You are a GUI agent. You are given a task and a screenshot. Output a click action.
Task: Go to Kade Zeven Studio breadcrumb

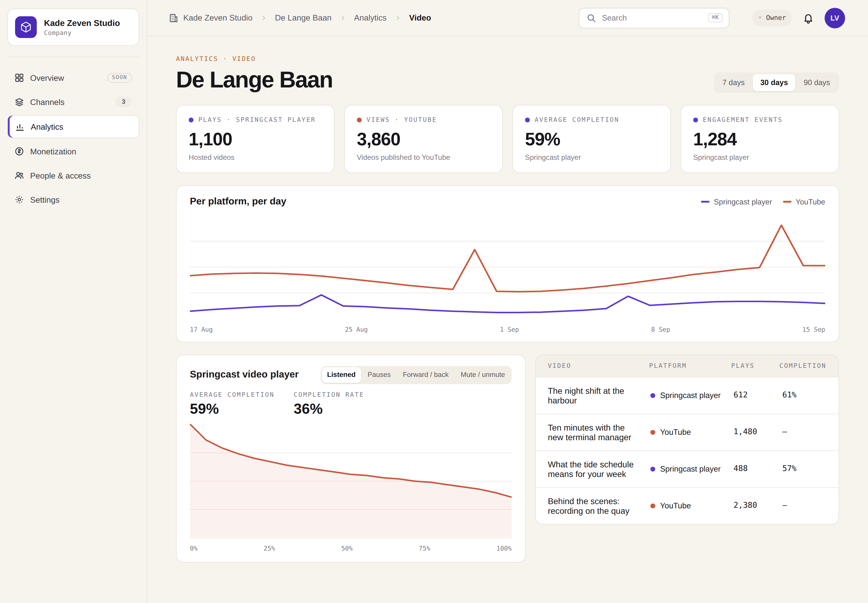click(218, 18)
